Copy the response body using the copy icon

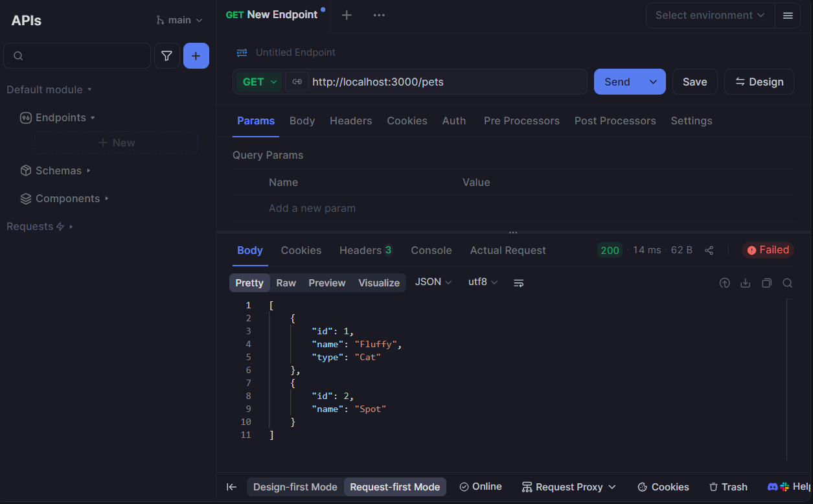[766, 282]
